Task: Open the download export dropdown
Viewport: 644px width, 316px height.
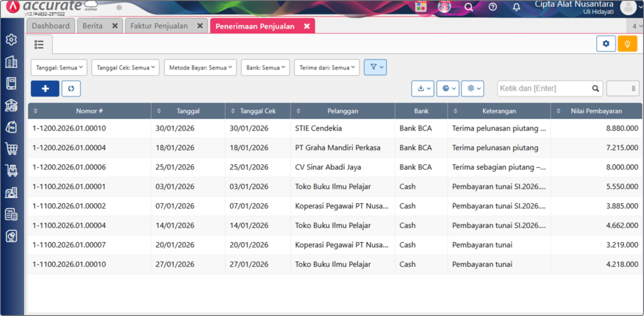Action: [x=423, y=88]
